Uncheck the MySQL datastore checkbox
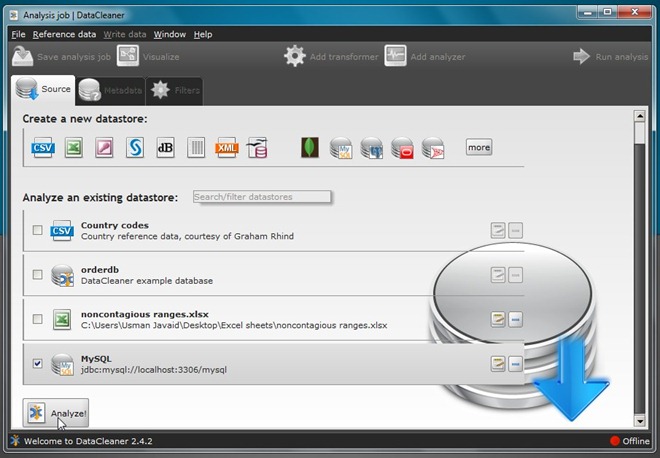Viewport: 660px width, 458px height. (38, 364)
